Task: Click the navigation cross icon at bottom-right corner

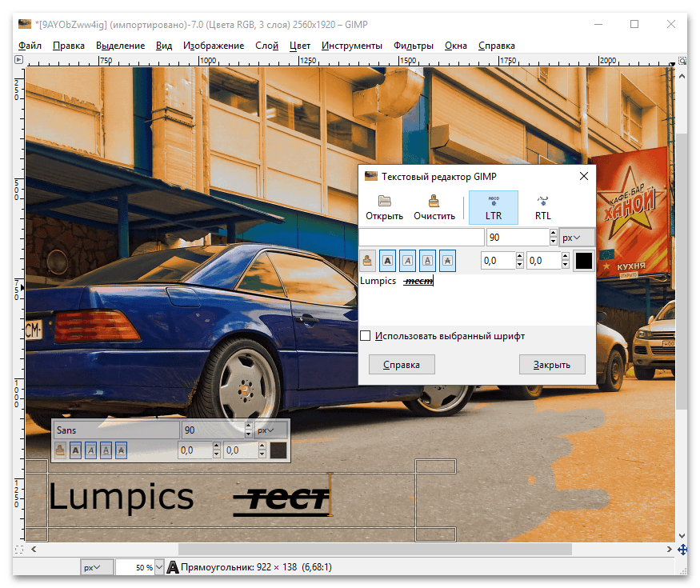Action: tap(682, 550)
